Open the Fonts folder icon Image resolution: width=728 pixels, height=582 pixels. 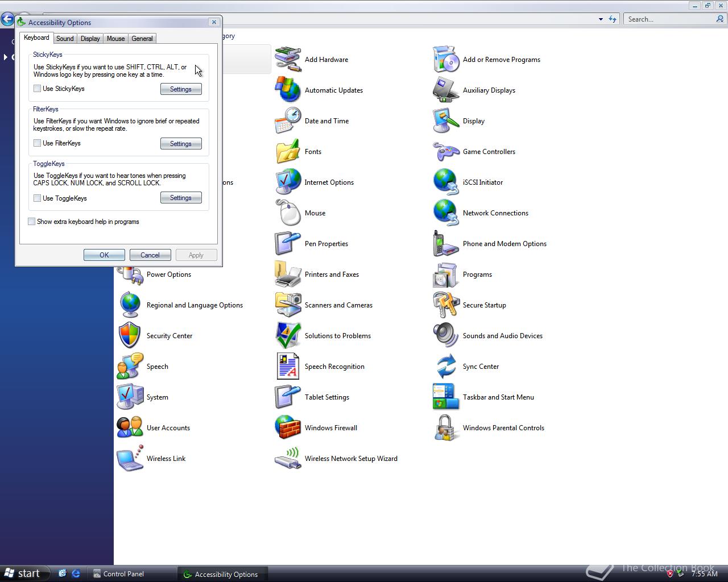(x=288, y=152)
